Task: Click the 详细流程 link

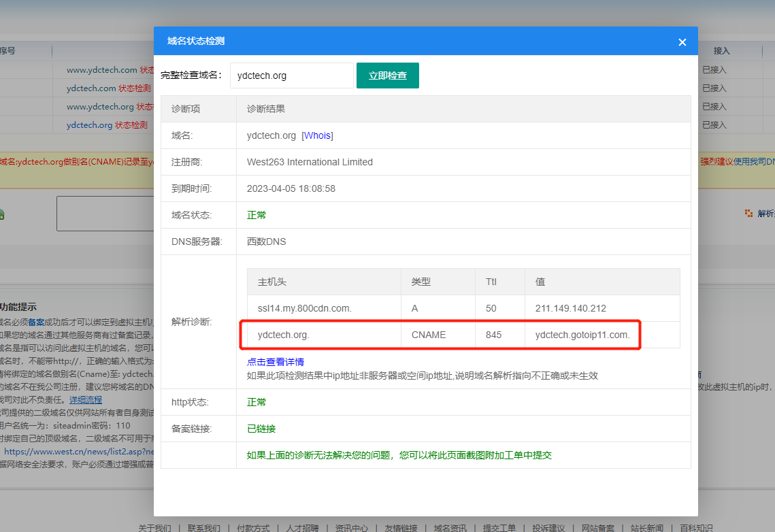Action: pyautogui.click(x=85, y=400)
